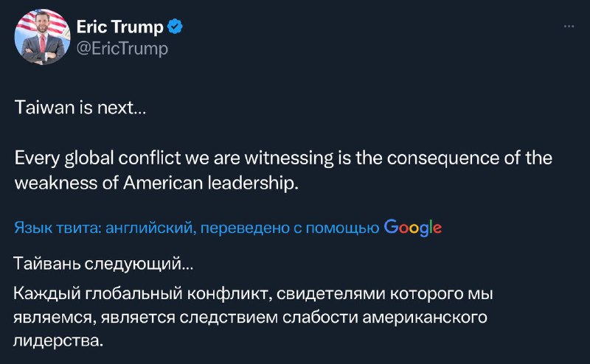Viewport: 590px width, 364px height.
Task: Click the "Taiwan is next..." line
Action: point(80,108)
